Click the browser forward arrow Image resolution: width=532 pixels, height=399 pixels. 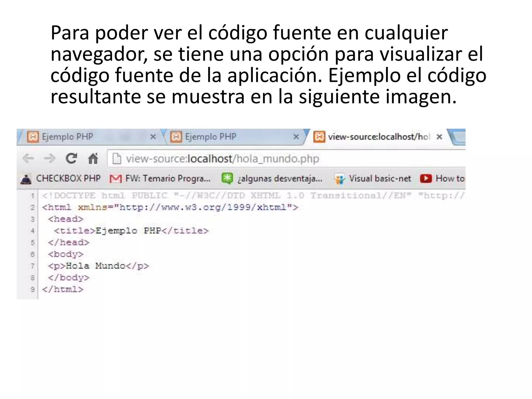tap(49, 158)
